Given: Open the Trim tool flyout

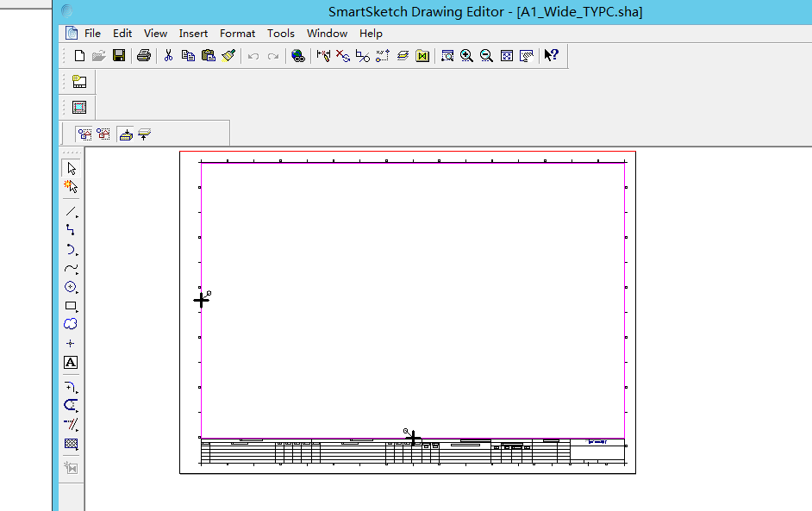Looking at the screenshot, I should [71, 425].
